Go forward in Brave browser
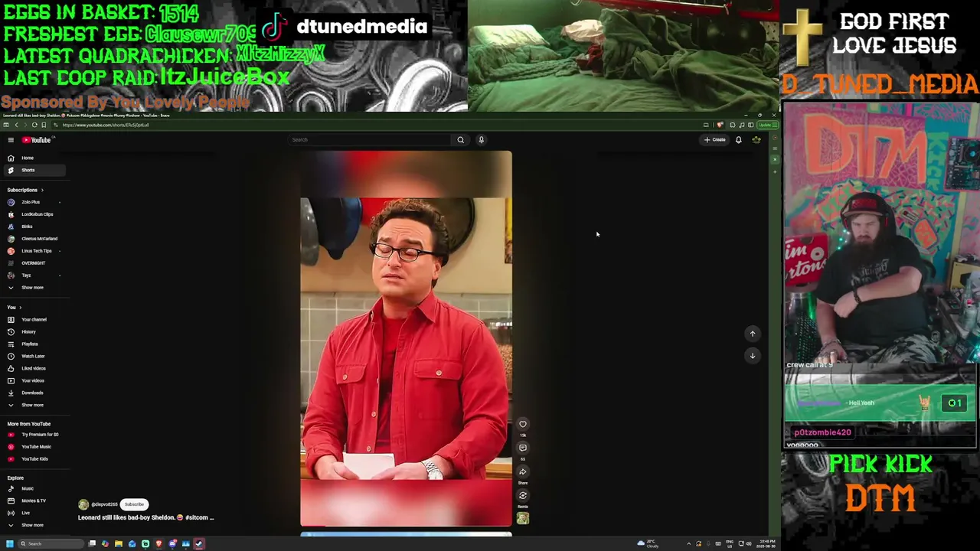 (x=24, y=125)
